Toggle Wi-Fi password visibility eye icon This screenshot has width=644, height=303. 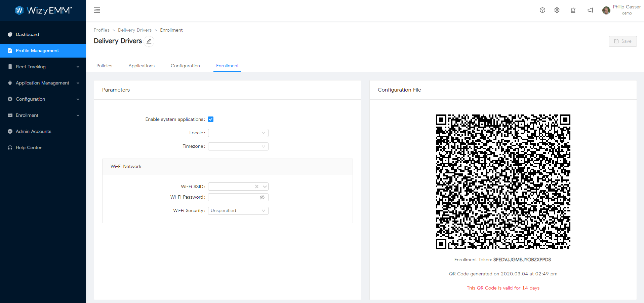(x=262, y=197)
